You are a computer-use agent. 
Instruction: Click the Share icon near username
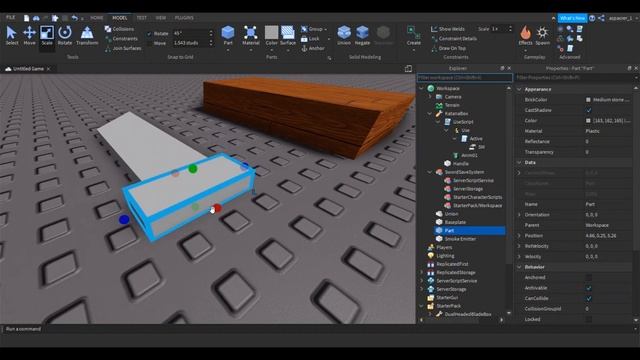click(601, 18)
